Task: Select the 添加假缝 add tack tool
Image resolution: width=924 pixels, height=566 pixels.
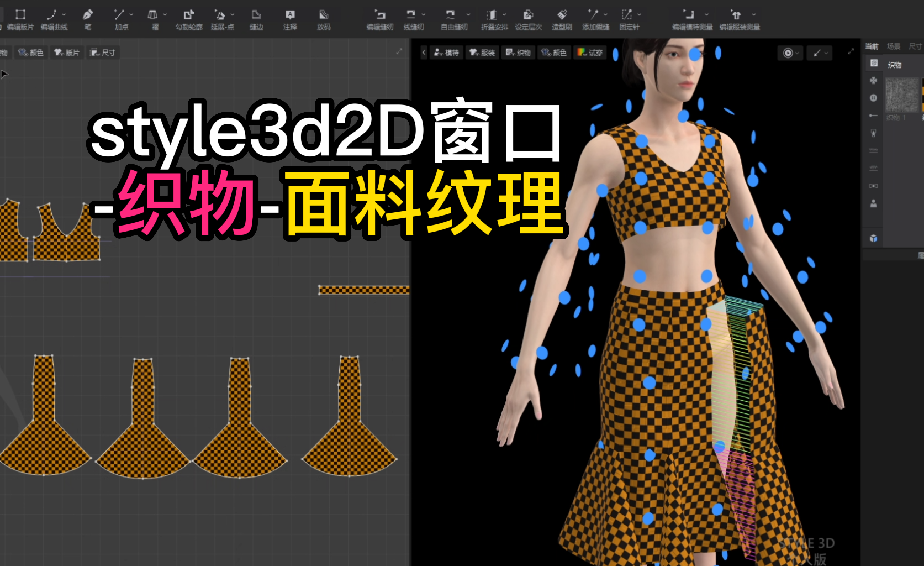Action: 595,19
